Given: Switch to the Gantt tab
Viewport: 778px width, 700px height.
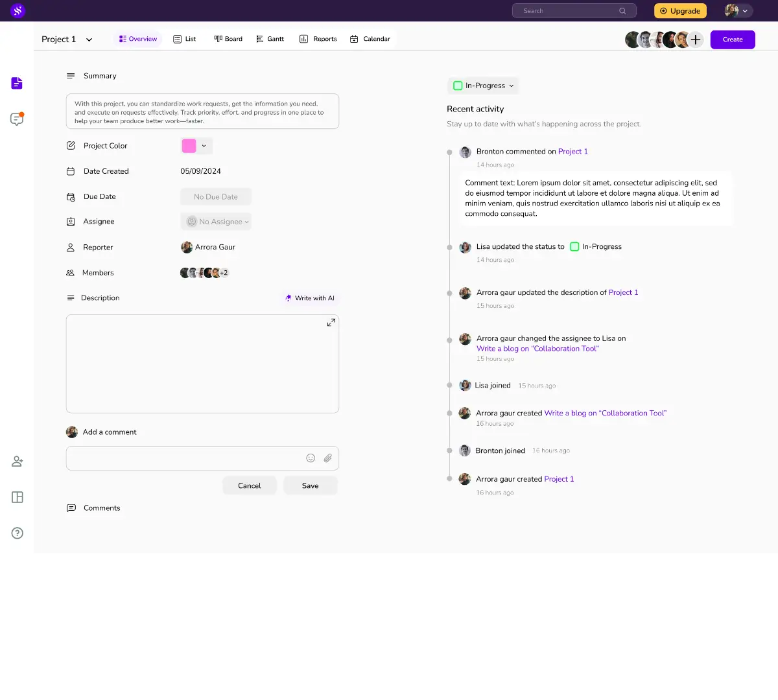Looking at the screenshot, I should point(270,39).
